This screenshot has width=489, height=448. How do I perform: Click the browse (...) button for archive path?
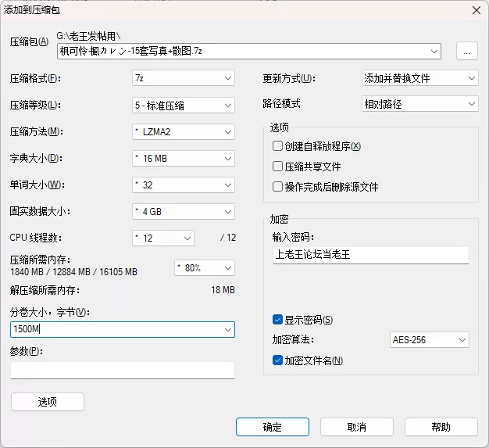click(466, 52)
